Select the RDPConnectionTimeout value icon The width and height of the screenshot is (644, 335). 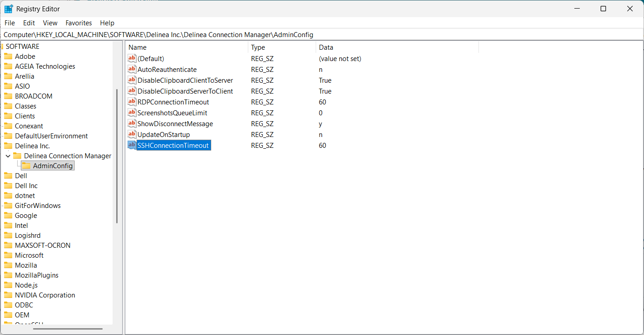(x=132, y=102)
